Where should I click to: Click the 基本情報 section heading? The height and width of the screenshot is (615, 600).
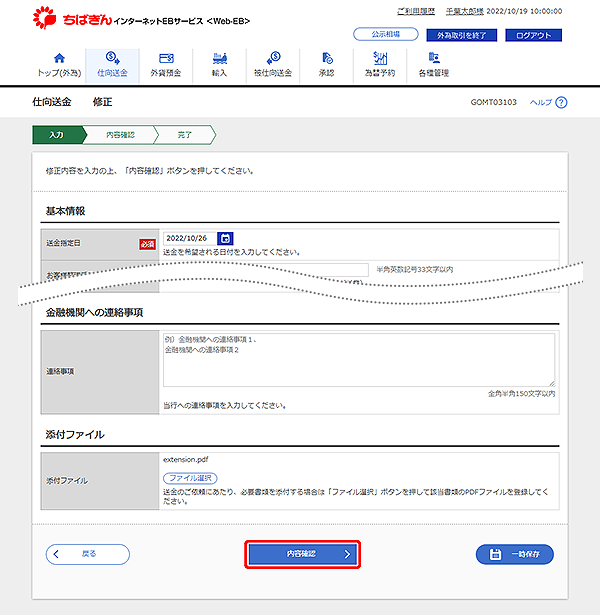tap(65, 211)
